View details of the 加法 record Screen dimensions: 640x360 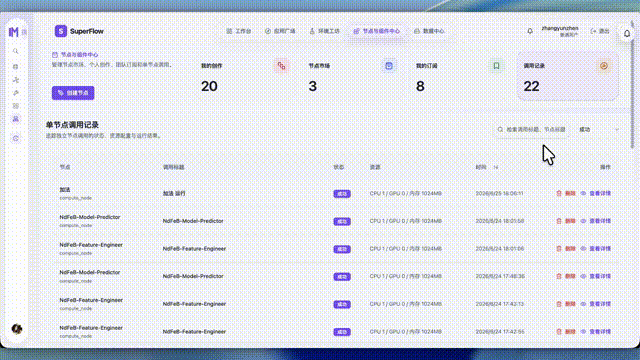tap(596, 193)
